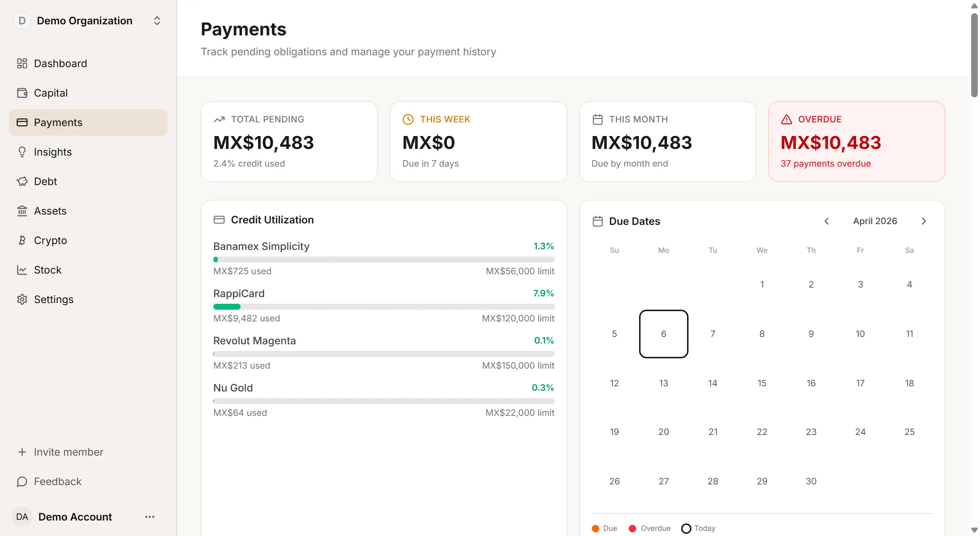Go to previous month in Due Dates
This screenshot has width=980, height=536.
click(826, 221)
